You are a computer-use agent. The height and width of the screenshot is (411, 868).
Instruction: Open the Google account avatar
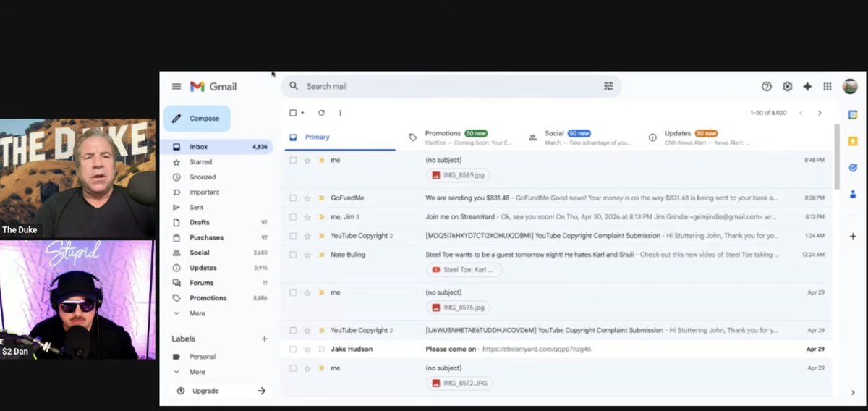[x=850, y=86]
